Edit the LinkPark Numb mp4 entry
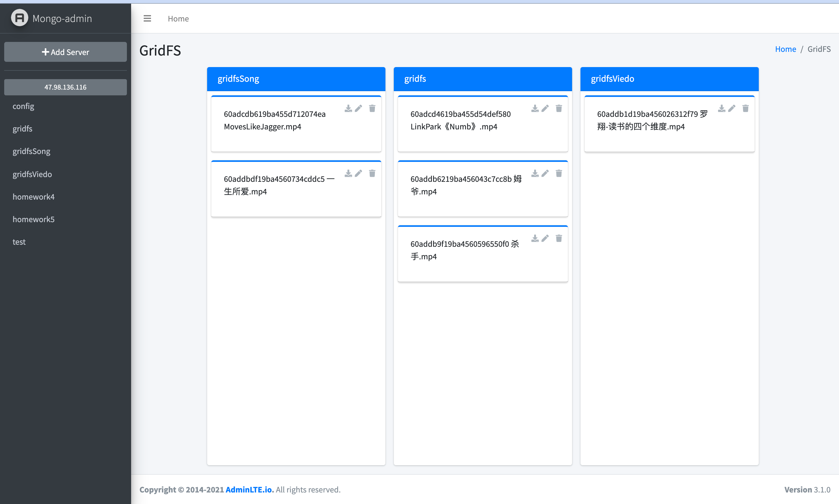 pos(545,108)
